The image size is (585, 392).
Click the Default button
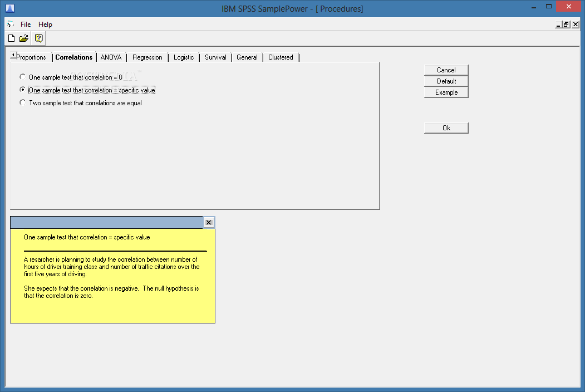pyautogui.click(x=446, y=81)
